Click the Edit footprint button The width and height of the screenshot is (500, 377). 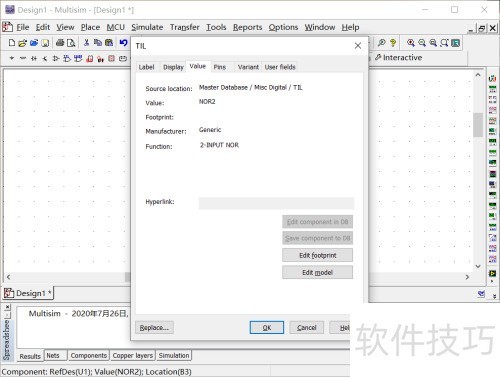tap(317, 255)
